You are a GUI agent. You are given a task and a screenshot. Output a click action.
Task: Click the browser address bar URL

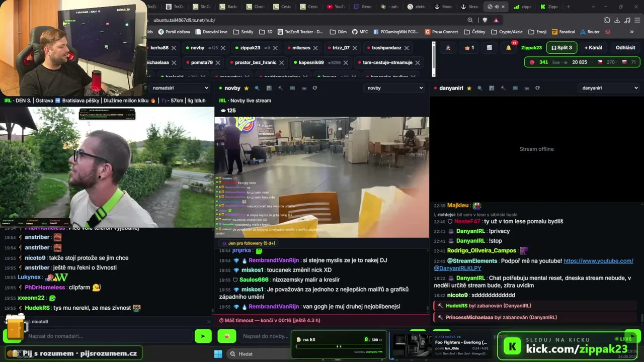184,20
